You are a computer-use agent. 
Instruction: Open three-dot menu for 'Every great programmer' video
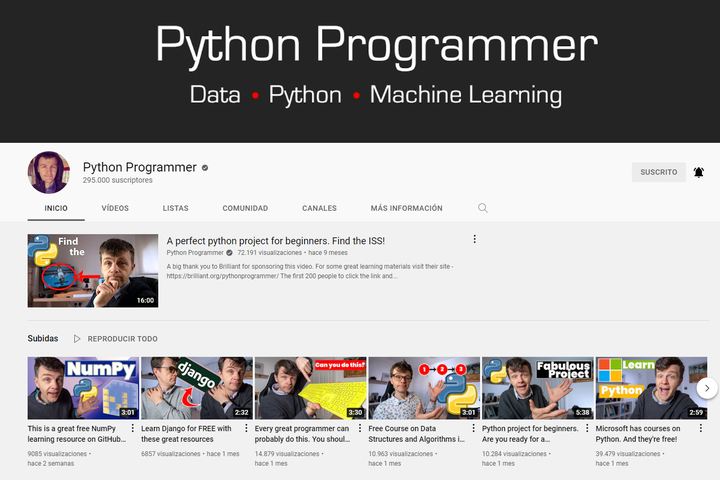(360, 428)
